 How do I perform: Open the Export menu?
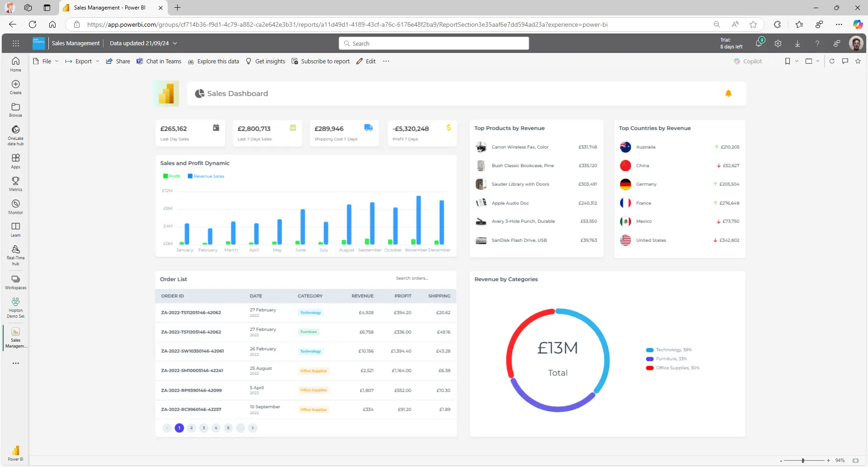point(82,61)
